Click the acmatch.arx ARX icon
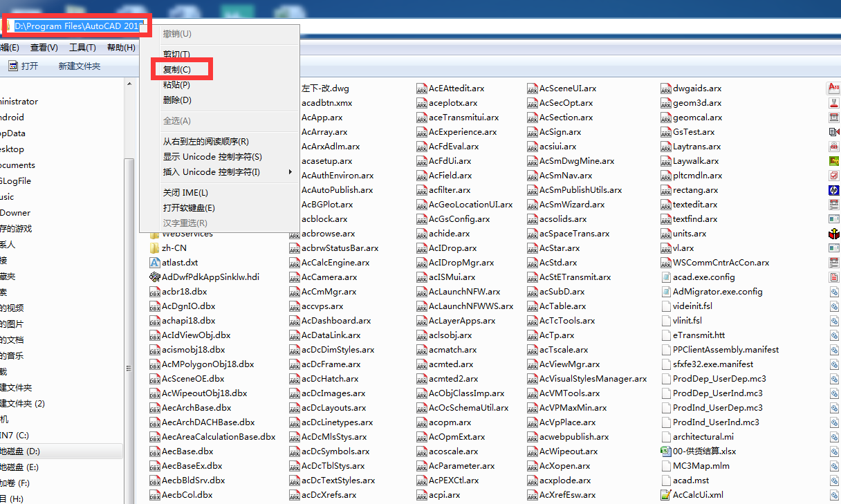Screen dimensions: 841x504 click(422, 350)
